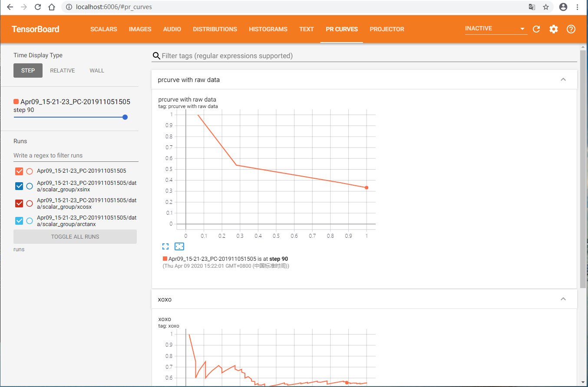The width and height of the screenshot is (588, 387).
Task: Open the TensorBoard help icon
Action: pos(571,29)
